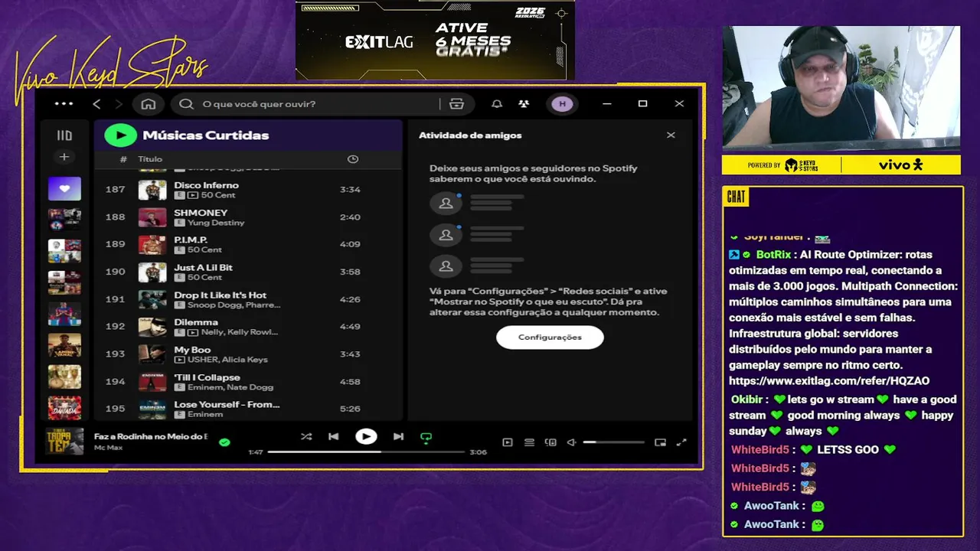Open now playing artist Mc Max
Screen dimensions: 980x551
pyautogui.click(x=109, y=448)
